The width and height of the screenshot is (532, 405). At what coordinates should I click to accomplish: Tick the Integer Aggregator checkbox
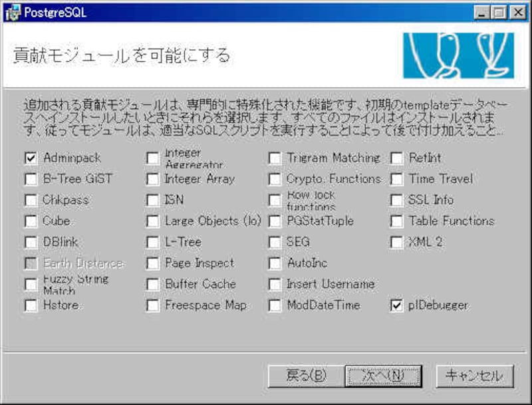click(153, 158)
